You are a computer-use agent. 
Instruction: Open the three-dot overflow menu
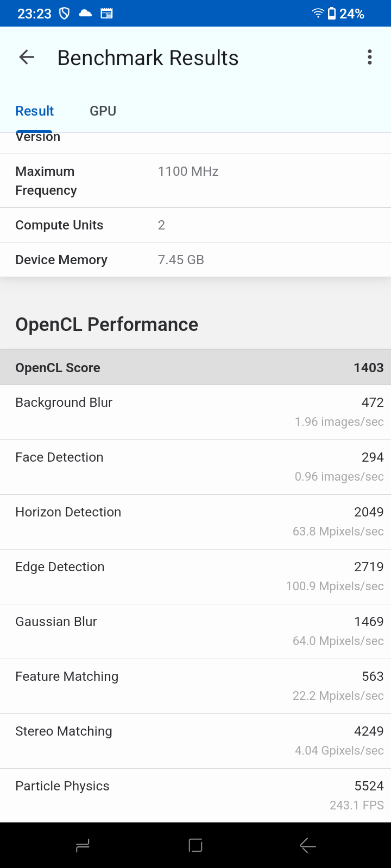(370, 57)
